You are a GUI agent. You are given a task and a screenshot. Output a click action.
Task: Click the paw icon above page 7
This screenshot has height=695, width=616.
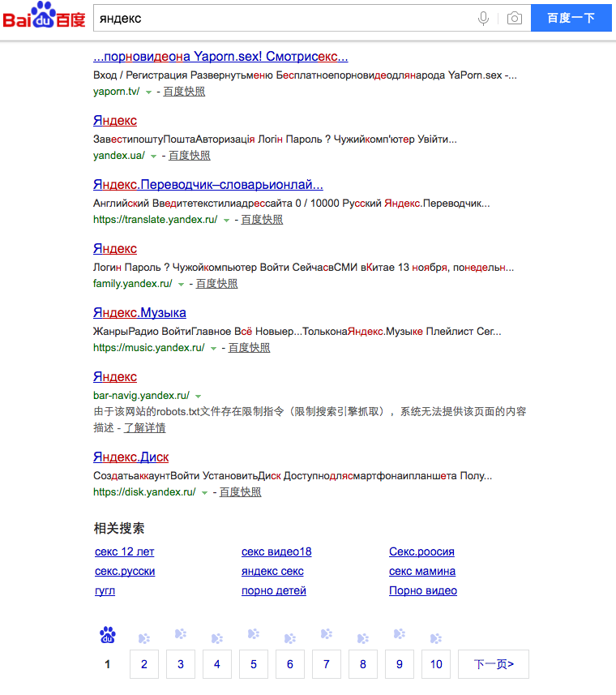[327, 634]
